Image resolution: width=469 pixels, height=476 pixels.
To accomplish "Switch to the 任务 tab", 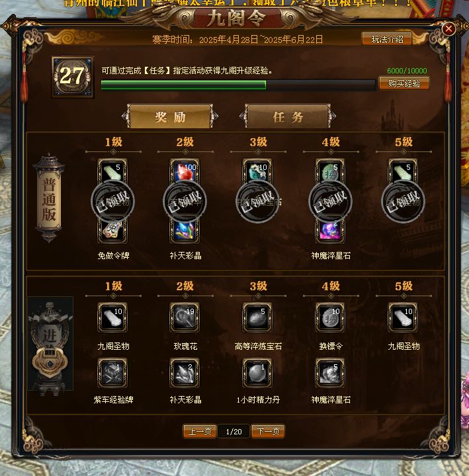I will [x=288, y=117].
